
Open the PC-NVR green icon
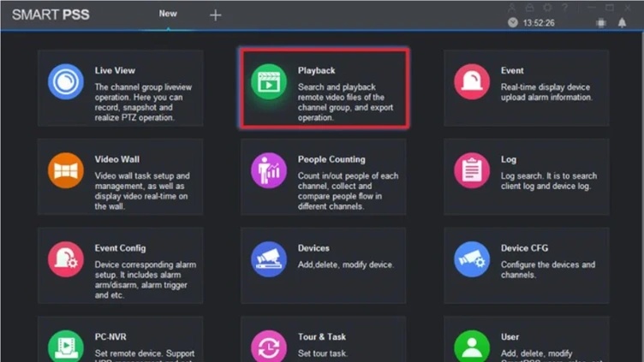point(66,346)
